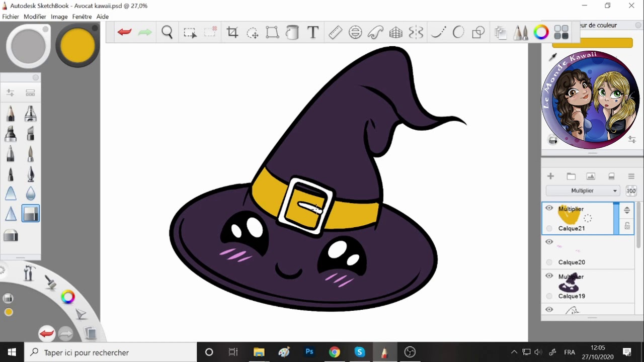This screenshot has height=362, width=644.
Task: Toggle the round marker on Calque21
Action: (549, 228)
